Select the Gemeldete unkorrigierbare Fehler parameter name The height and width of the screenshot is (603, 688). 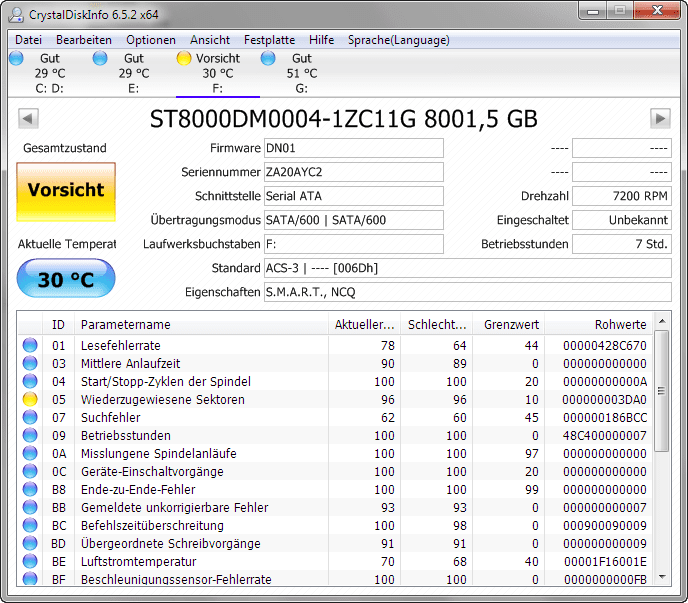[x=175, y=508]
